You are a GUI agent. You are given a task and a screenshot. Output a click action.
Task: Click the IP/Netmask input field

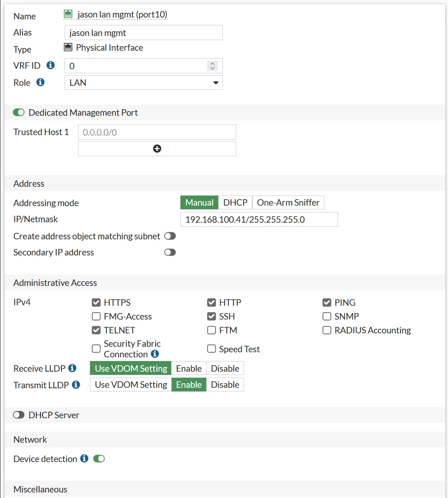(x=259, y=219)
